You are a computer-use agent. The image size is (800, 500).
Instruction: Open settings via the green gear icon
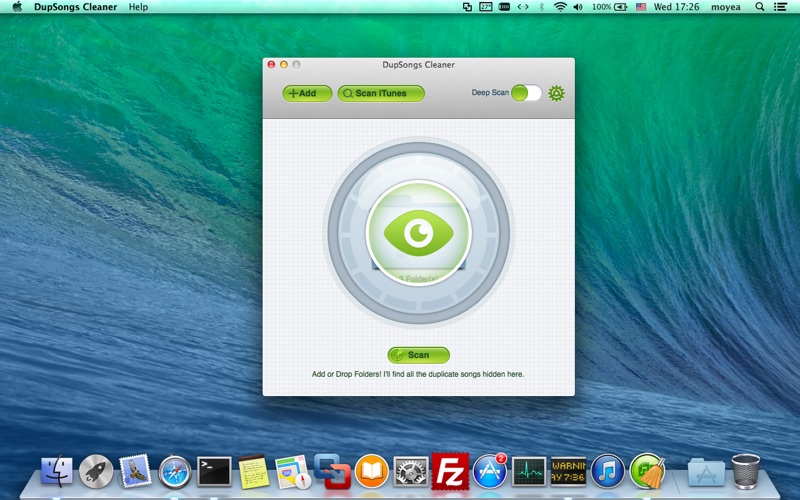(556, 93)
